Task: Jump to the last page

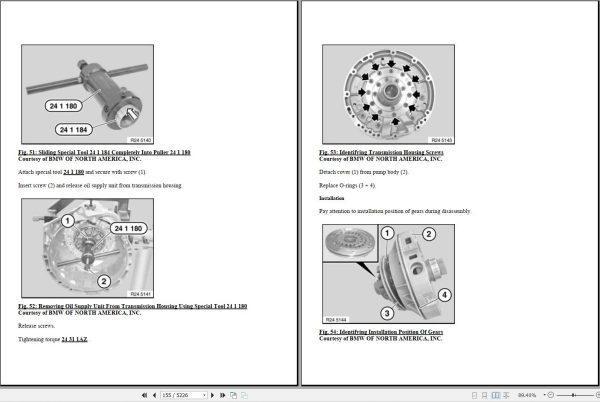Action: click(222, 395)
